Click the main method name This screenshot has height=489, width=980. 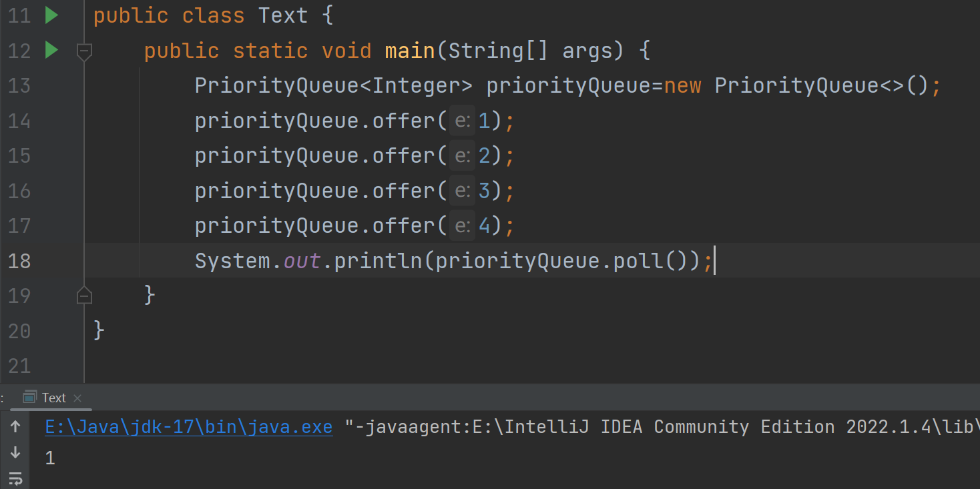point(410,51)
